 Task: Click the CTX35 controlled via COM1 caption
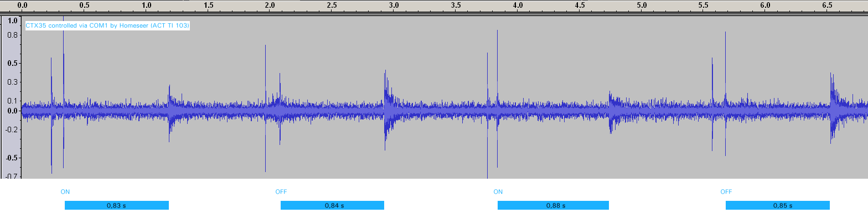(108, 25)
